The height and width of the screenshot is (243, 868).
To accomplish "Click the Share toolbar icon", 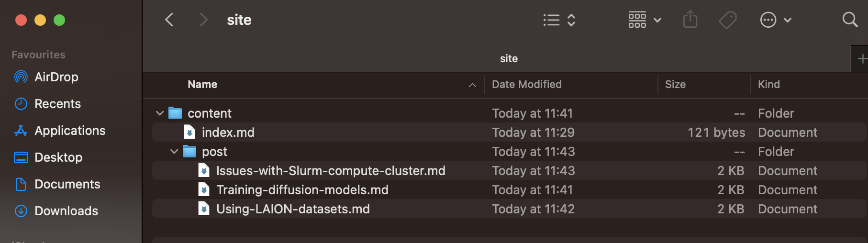I will [x=690, y=20].
